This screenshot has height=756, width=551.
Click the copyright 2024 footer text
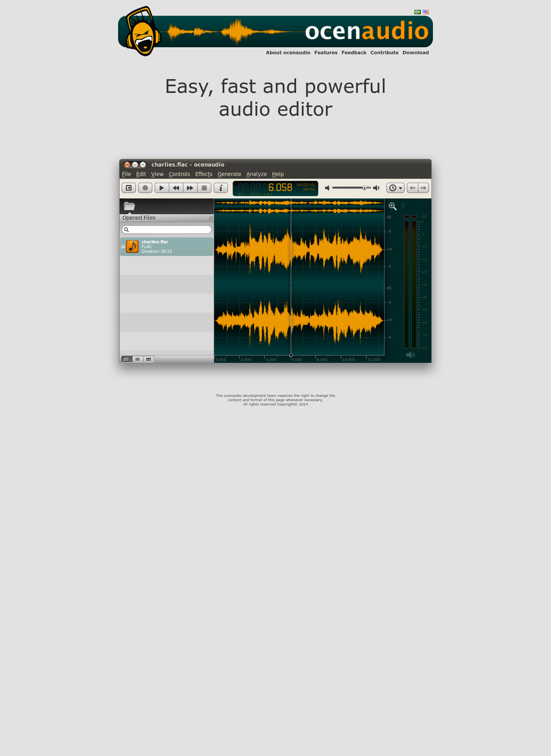click(275, 404)
